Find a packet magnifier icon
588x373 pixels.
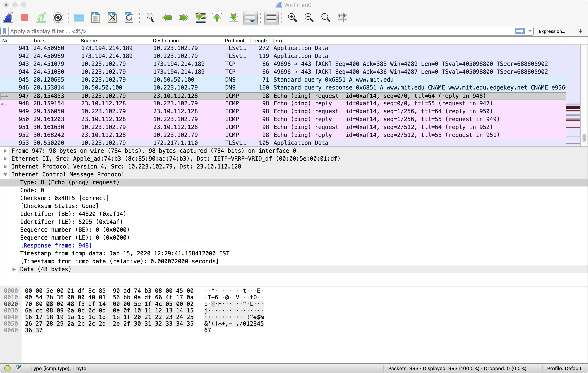click(x=150, y=18)
